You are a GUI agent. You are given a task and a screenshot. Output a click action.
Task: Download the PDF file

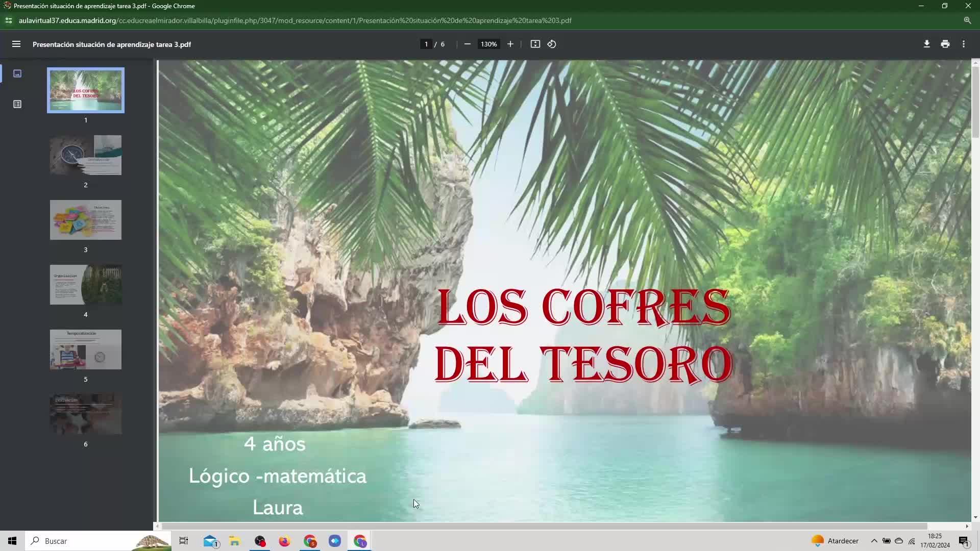pyautogui.click(x=926, y=44)
